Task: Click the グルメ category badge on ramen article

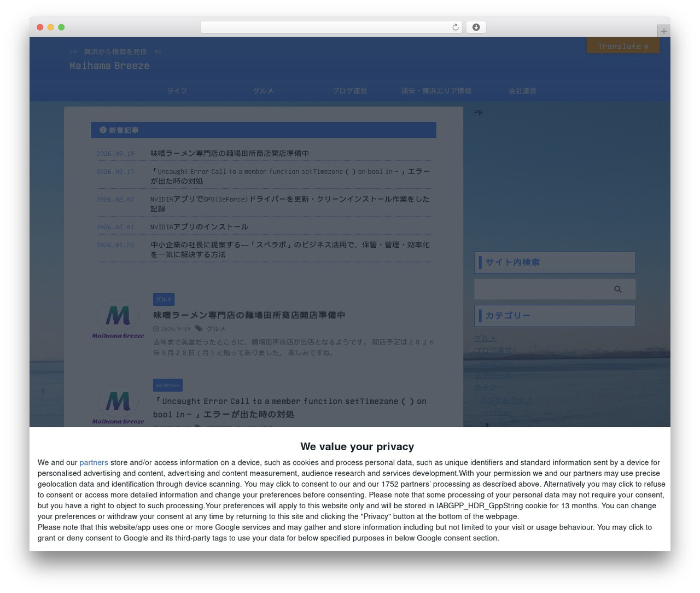Action: pos(164,299)
